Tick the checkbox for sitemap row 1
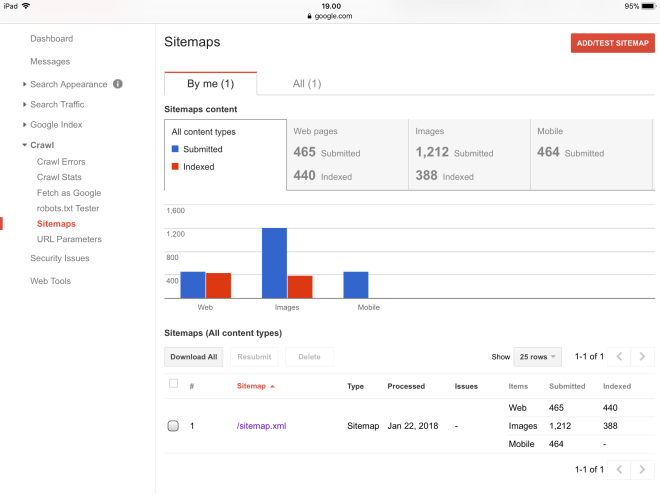660x495 pixels. coord(173,426)
